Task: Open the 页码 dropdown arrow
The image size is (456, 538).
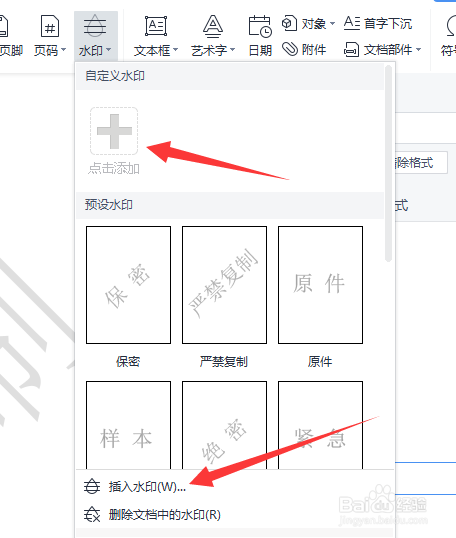Action: [x=63, y=50]
